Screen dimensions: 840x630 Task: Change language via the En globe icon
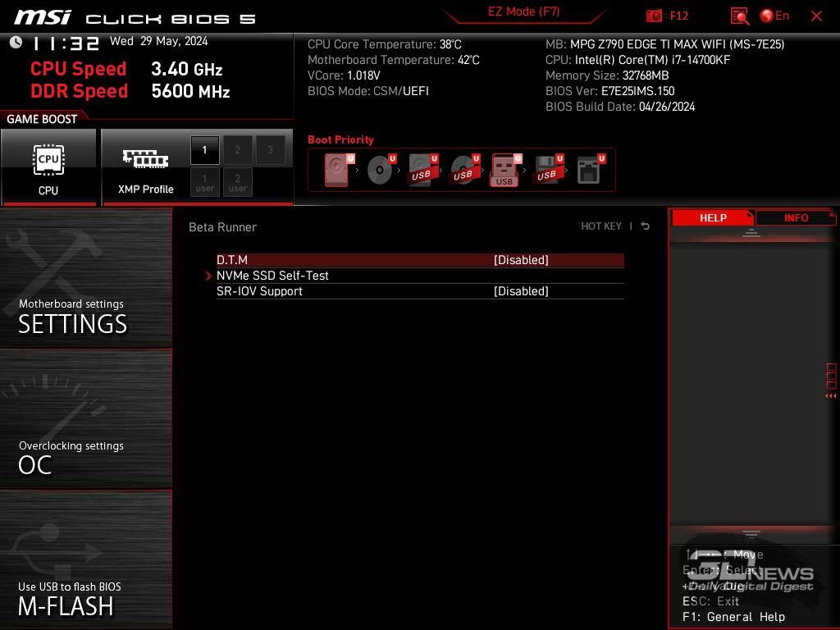[774, 16]
